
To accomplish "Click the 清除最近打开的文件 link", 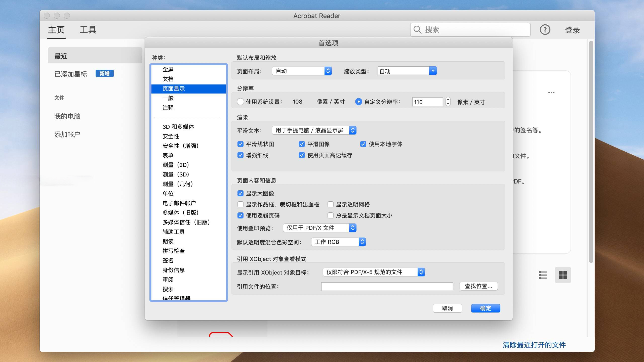I will (x=534, y=345).
